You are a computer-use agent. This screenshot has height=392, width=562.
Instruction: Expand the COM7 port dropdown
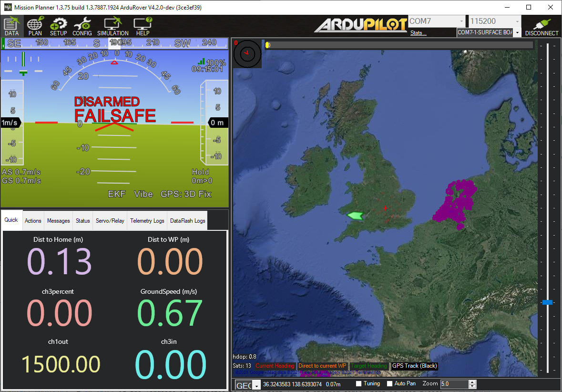click(461, 21)
